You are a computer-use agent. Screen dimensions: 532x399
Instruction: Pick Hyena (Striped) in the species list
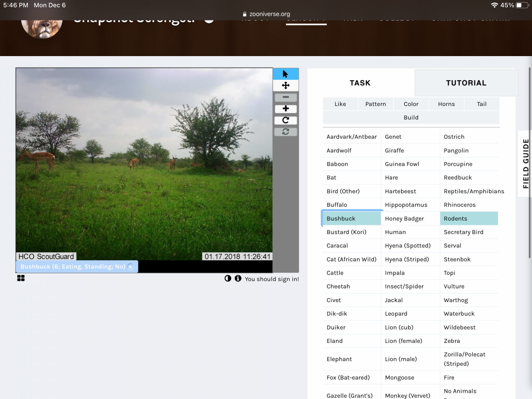(x=410, y=259)
